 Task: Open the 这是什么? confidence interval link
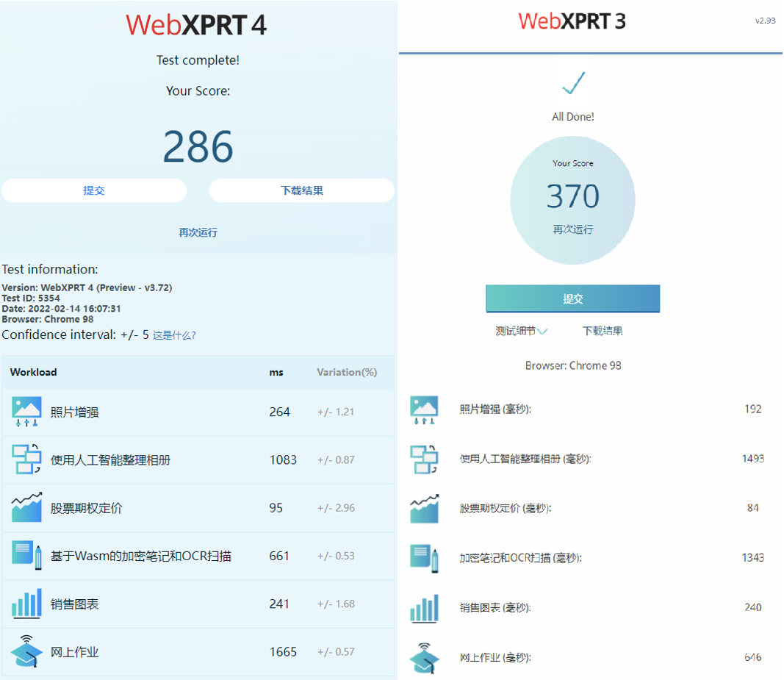pos(174,335)
